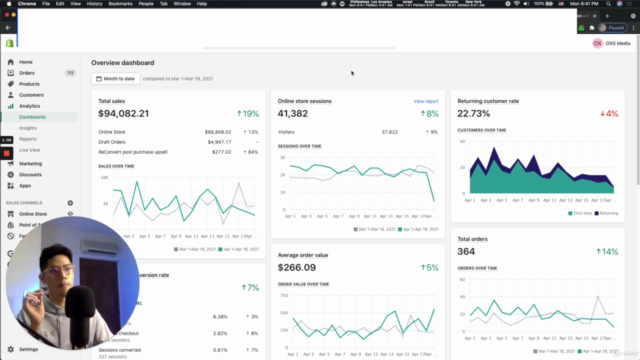Click the Draft Orders sales row

178,142
